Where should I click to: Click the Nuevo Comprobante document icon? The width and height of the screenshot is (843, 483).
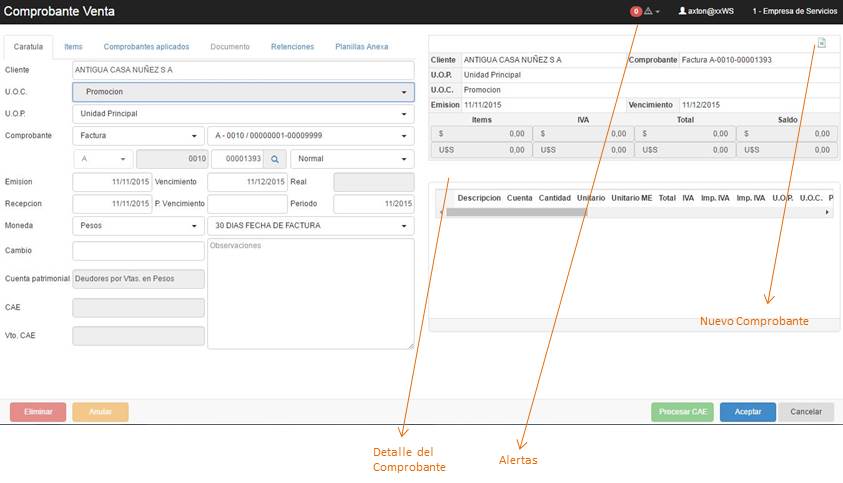tap(821, 43)
